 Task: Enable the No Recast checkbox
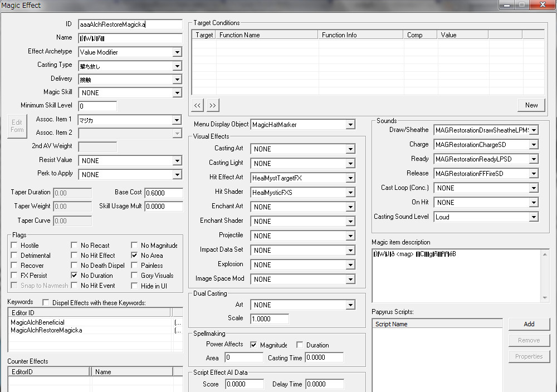[74, 246]
